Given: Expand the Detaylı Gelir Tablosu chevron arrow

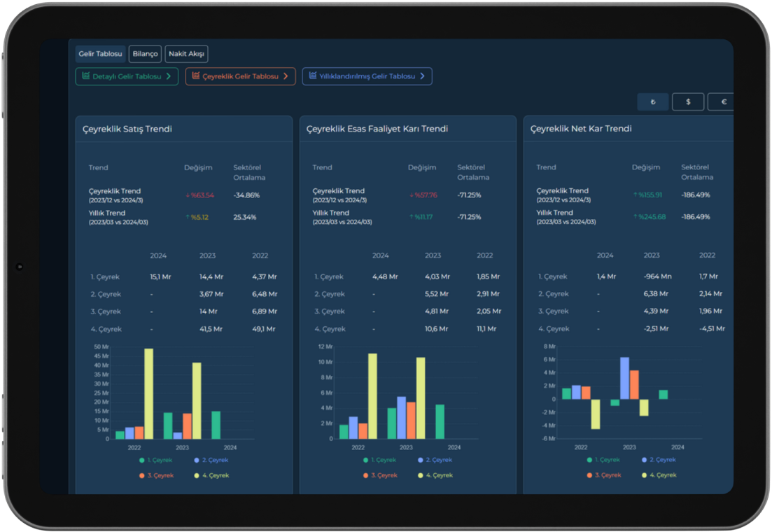Looking at the screenshot, I should click(169, 76).
